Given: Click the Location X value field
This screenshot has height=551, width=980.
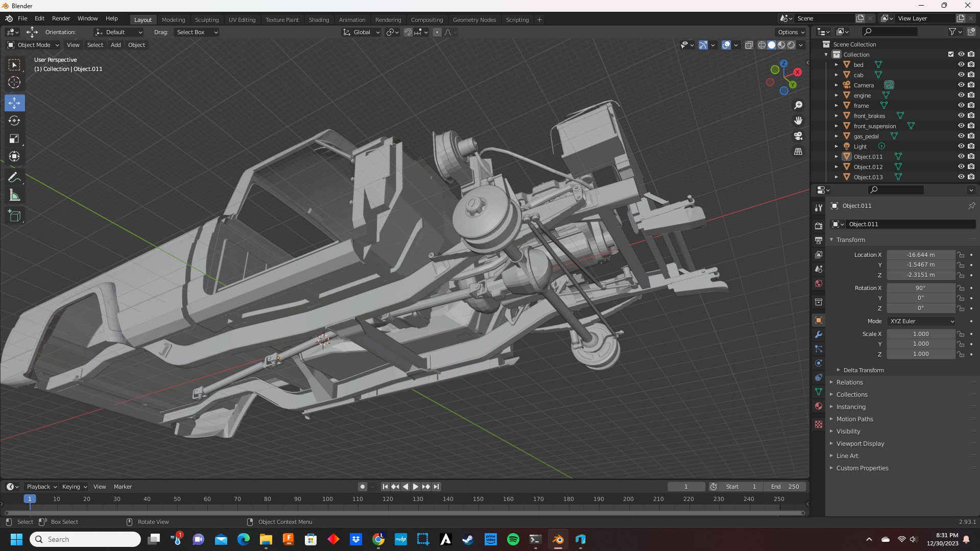Looking at the screenshot, I should coord(920,255).
